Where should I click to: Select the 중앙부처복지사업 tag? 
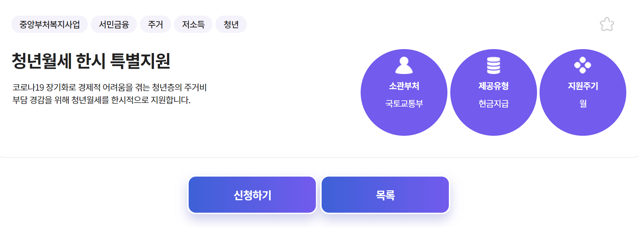pos(49,24)
